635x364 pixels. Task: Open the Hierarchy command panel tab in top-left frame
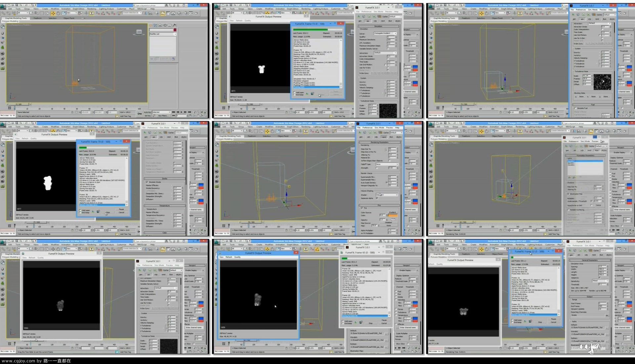click(160, 25)
